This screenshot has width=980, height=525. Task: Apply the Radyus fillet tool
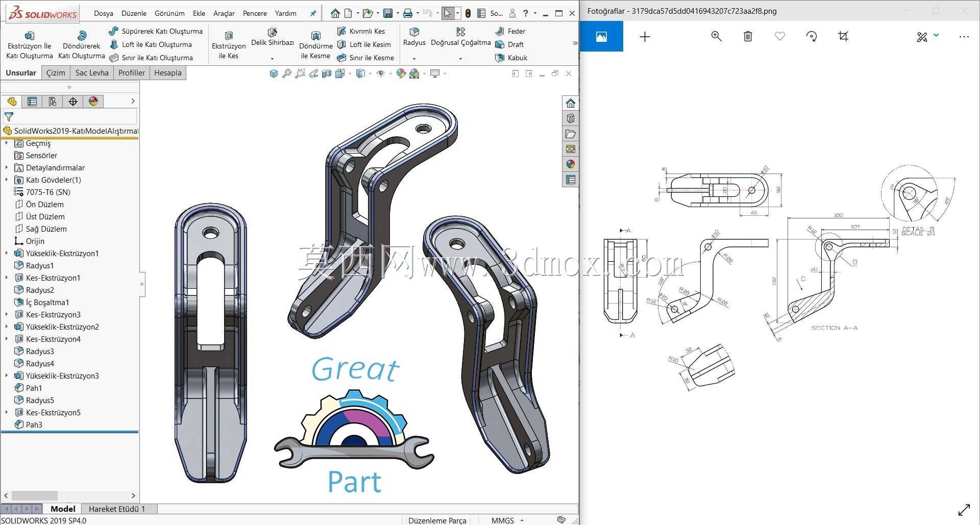point(414,37)
